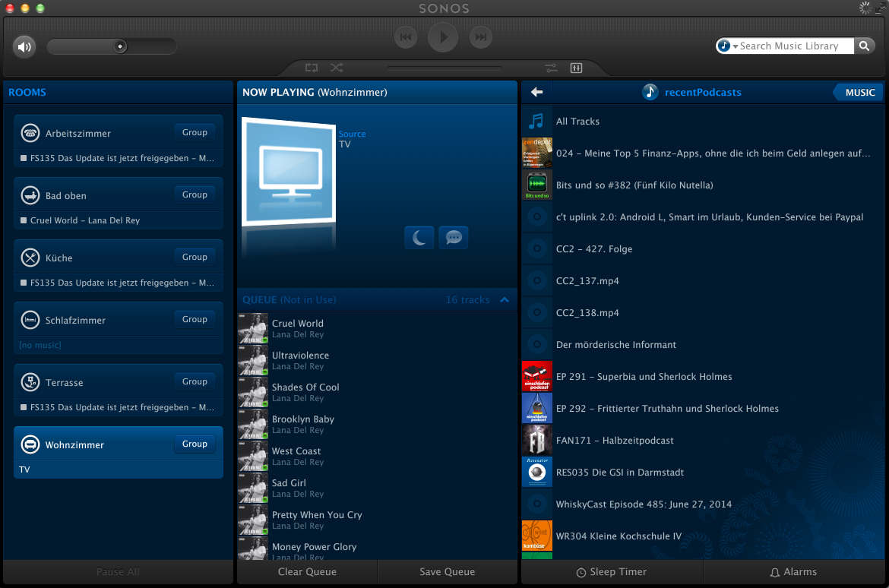Screen dimensions: 889x588
Task: Skip to next track
Action: 481,37
